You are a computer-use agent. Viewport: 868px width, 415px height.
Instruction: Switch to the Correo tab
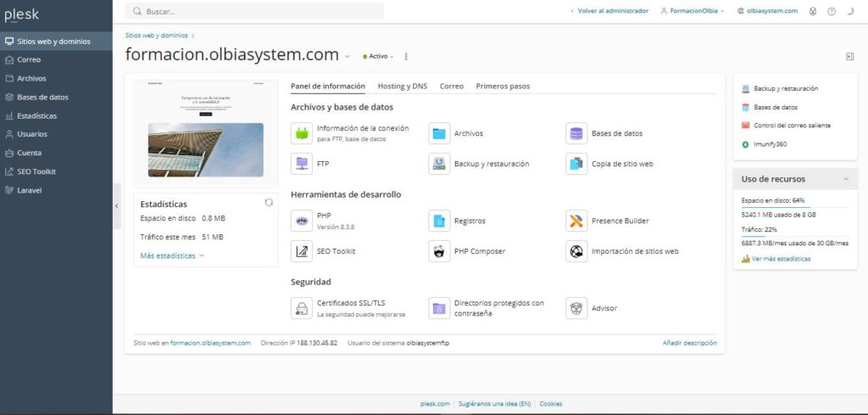[x=452, y=87]
